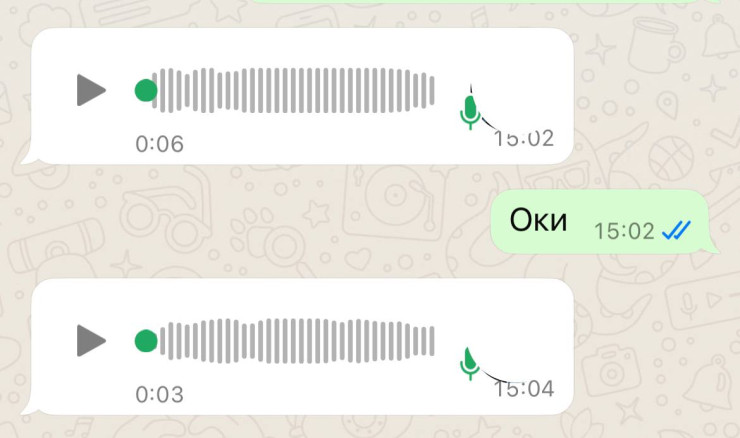The image size is (740, 438).
Task: Click the "Оки" text
Action: click(538, 220)
